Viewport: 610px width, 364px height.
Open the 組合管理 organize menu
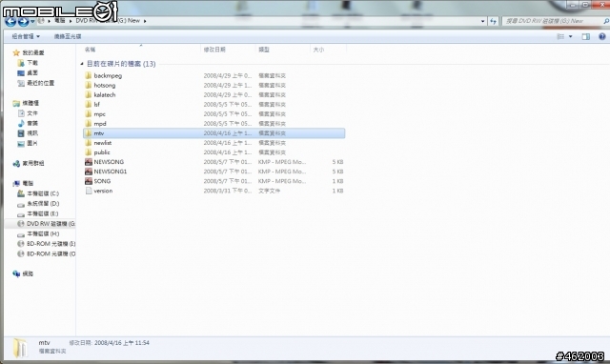point(26,36)
